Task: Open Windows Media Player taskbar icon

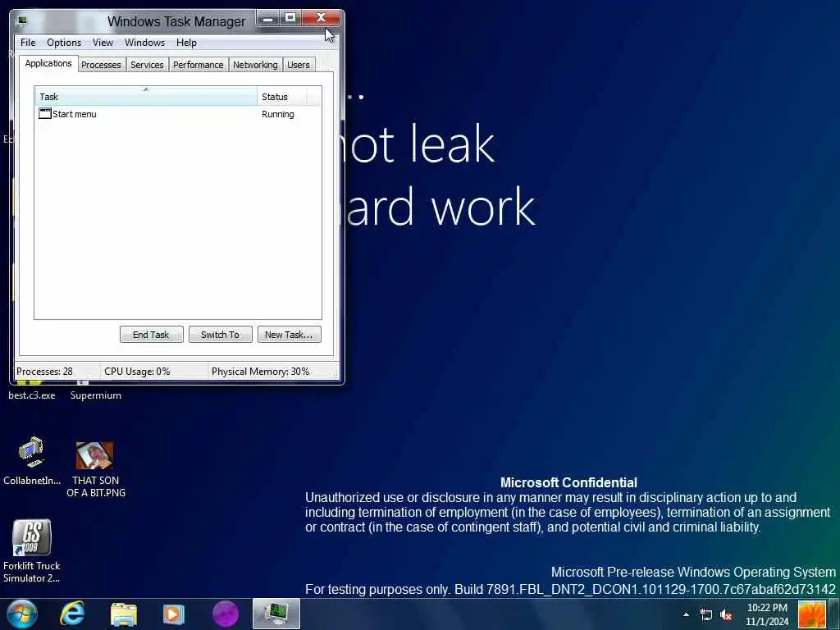Action: click(x=174, y=614)
